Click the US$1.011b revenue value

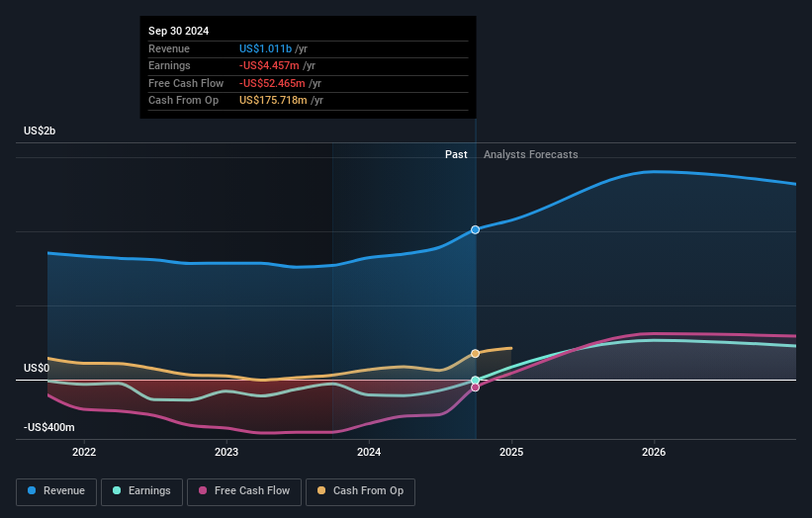265,48
